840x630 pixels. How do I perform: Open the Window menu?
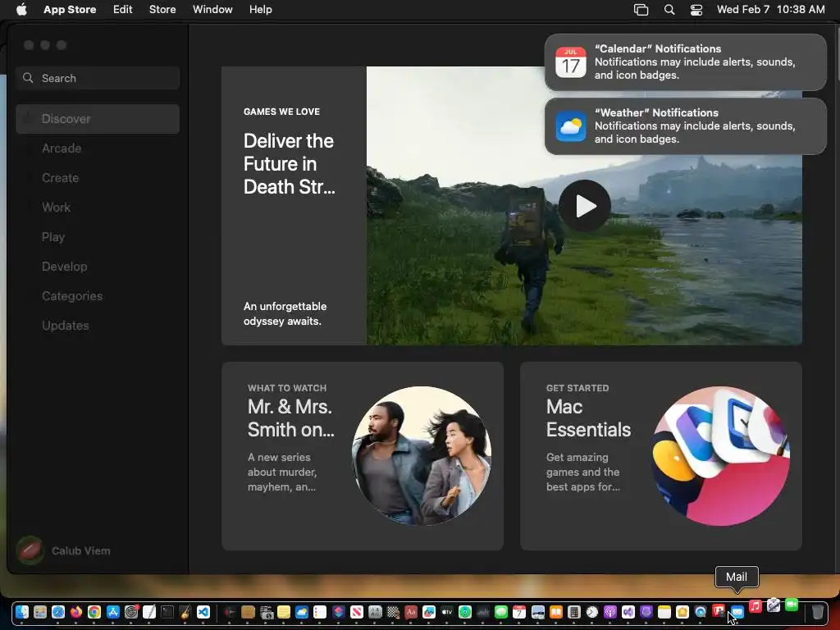(x=212, y=9)
